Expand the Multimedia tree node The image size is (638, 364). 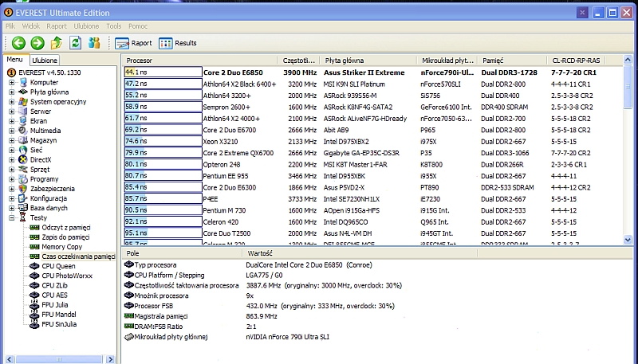[x=11, y=131]
